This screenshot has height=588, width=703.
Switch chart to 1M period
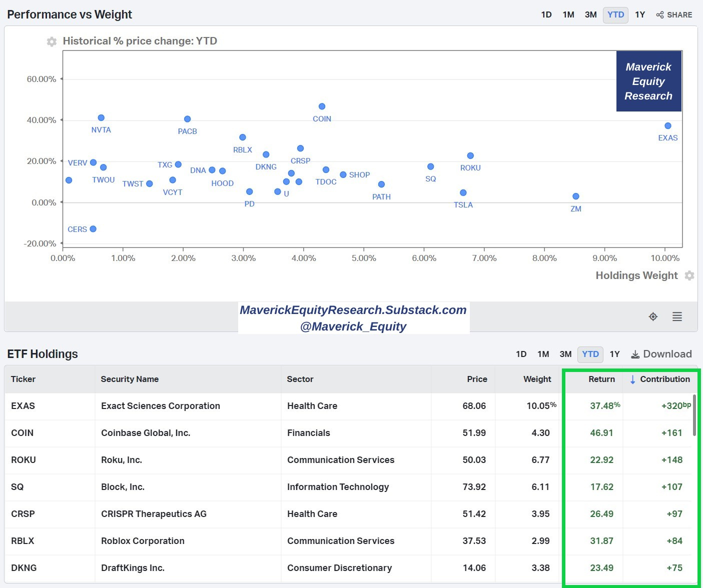pos(568,15)
